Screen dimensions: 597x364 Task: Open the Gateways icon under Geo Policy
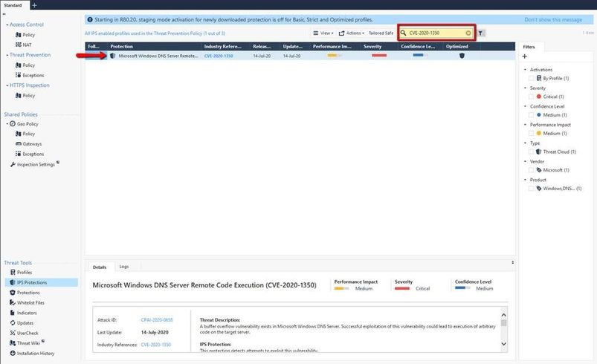[x=19, y=144]
